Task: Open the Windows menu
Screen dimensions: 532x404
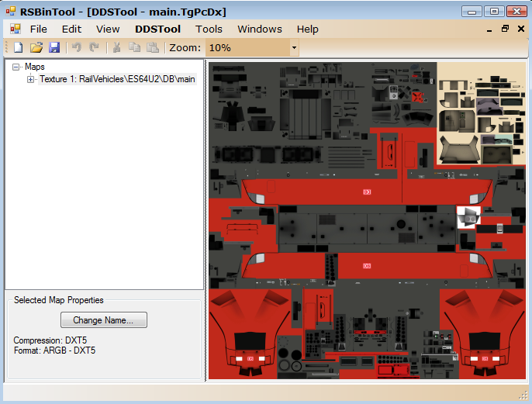Action: (x=260, y=29)
